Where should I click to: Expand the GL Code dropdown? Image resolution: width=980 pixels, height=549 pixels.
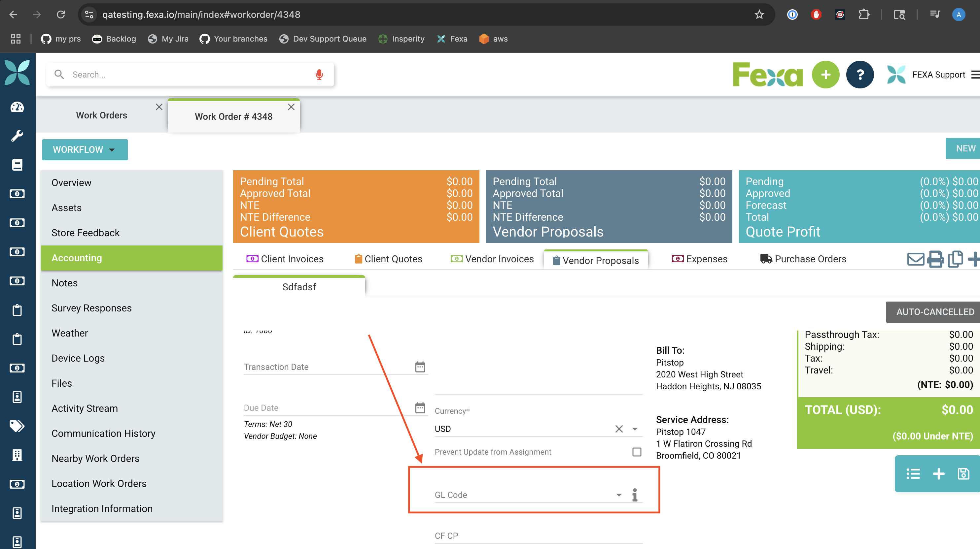pyautogui.click(x=619, y=495)
